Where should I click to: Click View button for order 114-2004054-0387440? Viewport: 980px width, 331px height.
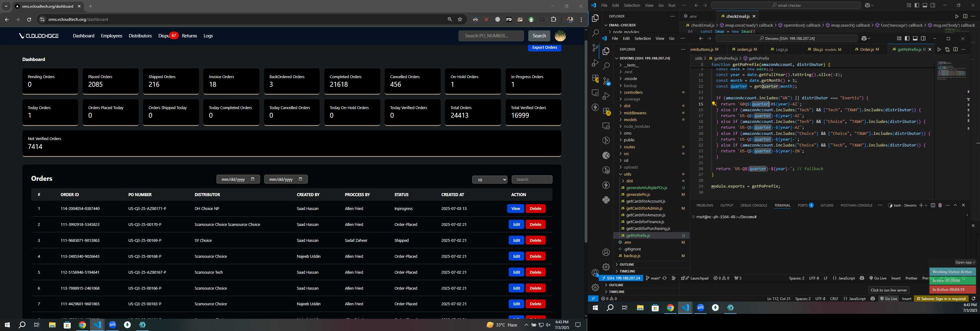pos(515,209)
